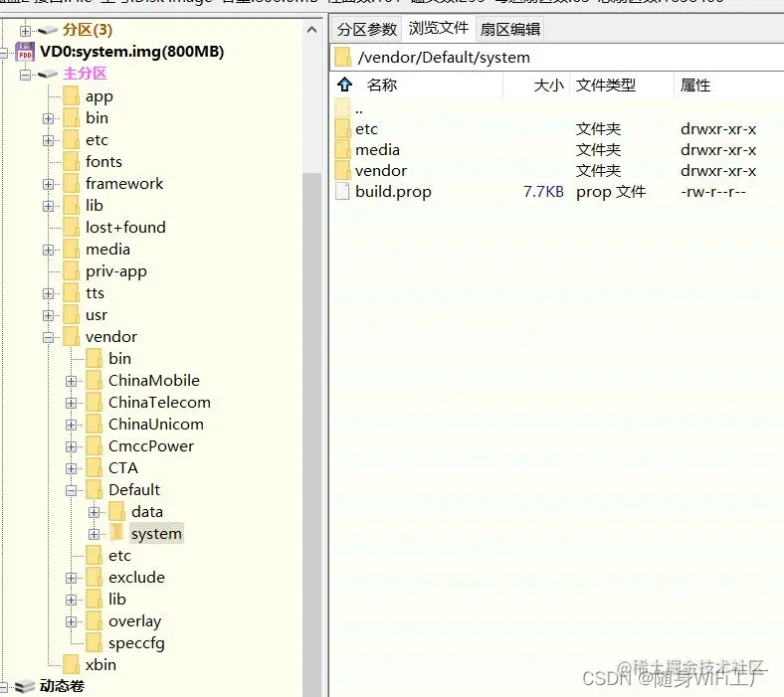Click the priv-app folder icon
The image size is (784, 697).
[71, 270]
